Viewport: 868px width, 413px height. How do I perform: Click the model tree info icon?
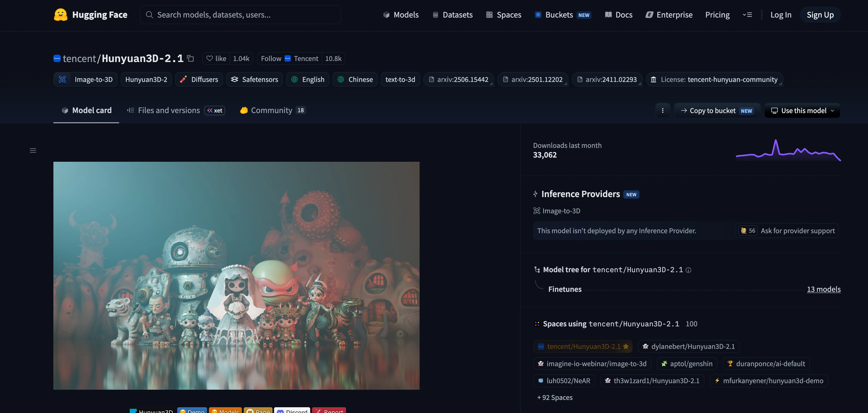coord(688,270)
